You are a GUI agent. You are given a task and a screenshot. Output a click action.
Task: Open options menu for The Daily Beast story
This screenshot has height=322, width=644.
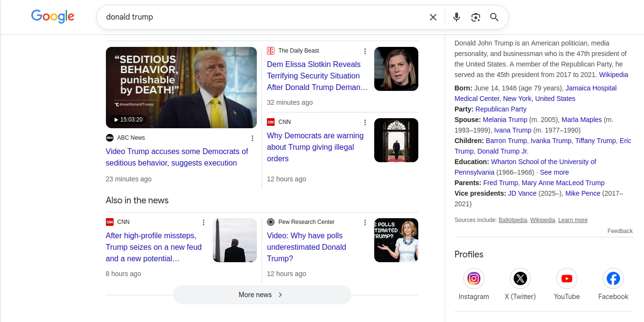pos(365,51)
